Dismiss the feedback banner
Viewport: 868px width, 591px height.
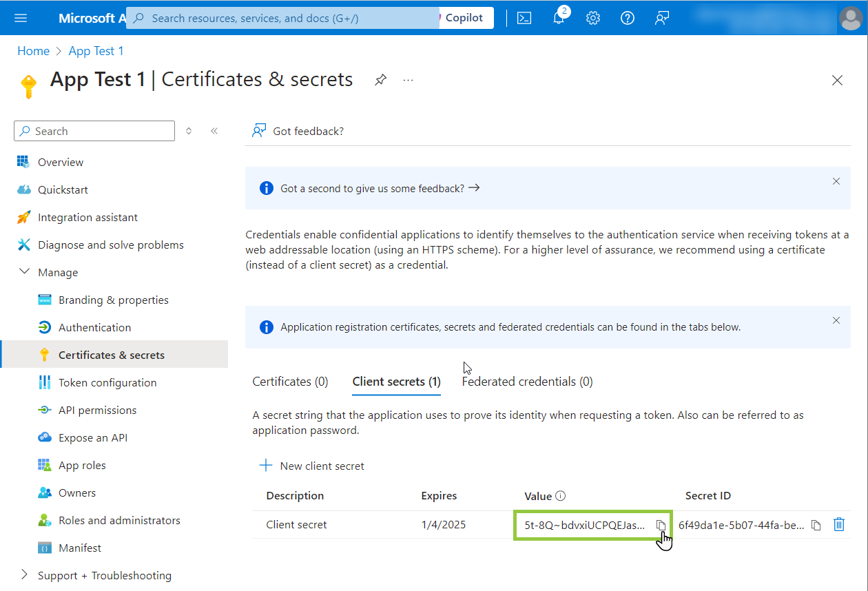click(836, 182)
